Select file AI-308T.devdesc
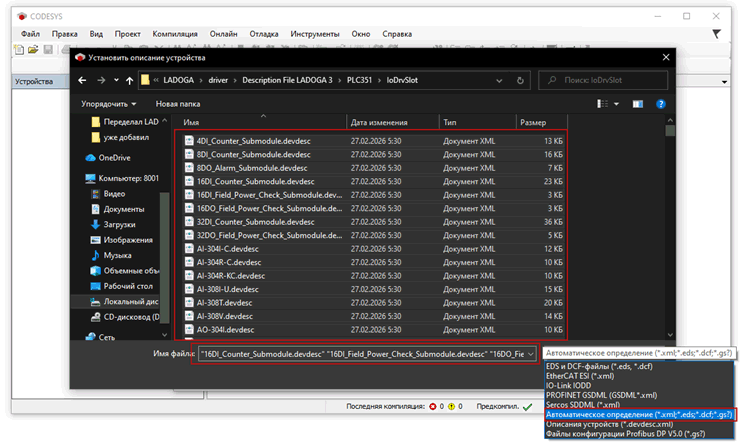The image size is (747, 446). point(224,303)
